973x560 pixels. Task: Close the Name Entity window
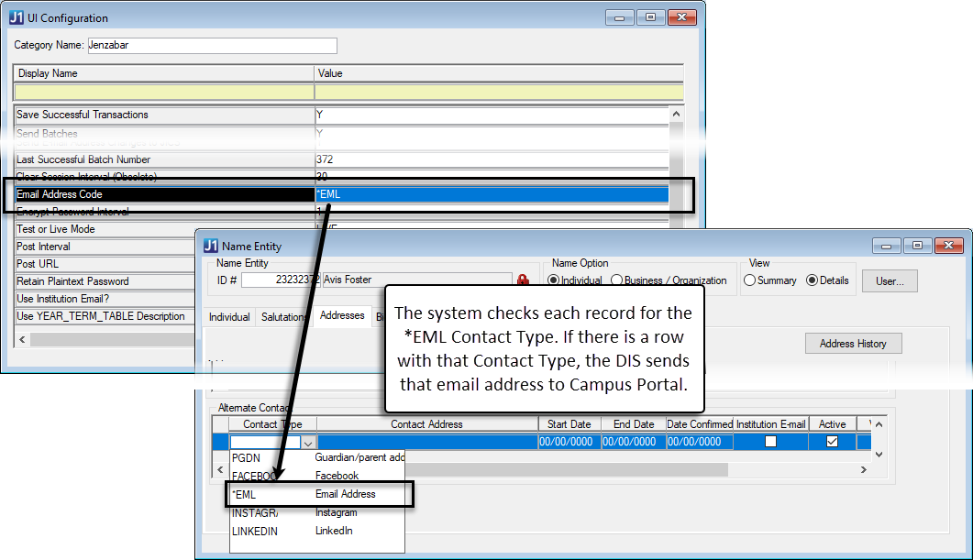[949, 246]
